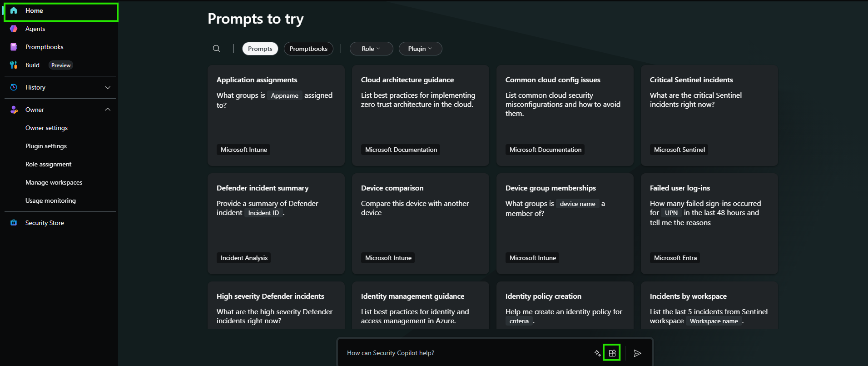Open the Build menu item
868x366 pixels.
[60, 65]
